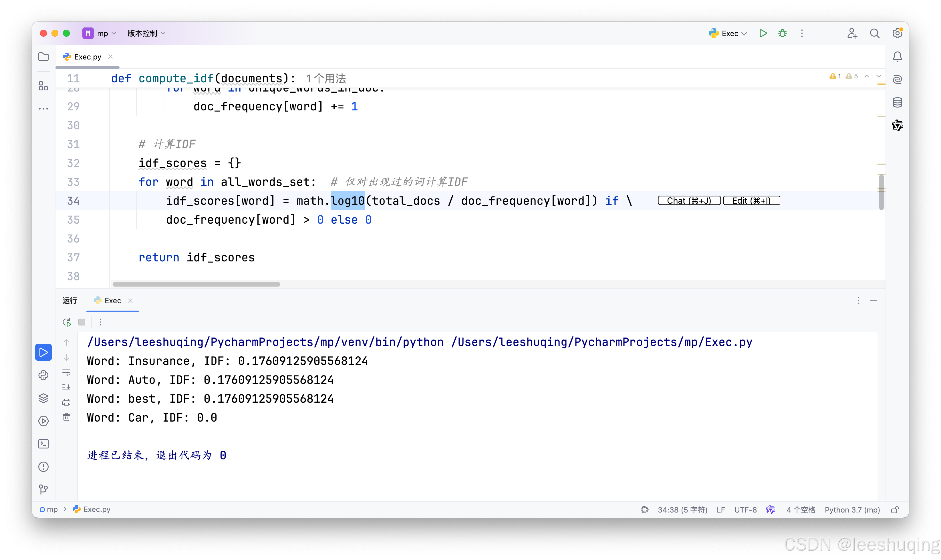Toggle soft-wrap in the run console

click(66, 373)
